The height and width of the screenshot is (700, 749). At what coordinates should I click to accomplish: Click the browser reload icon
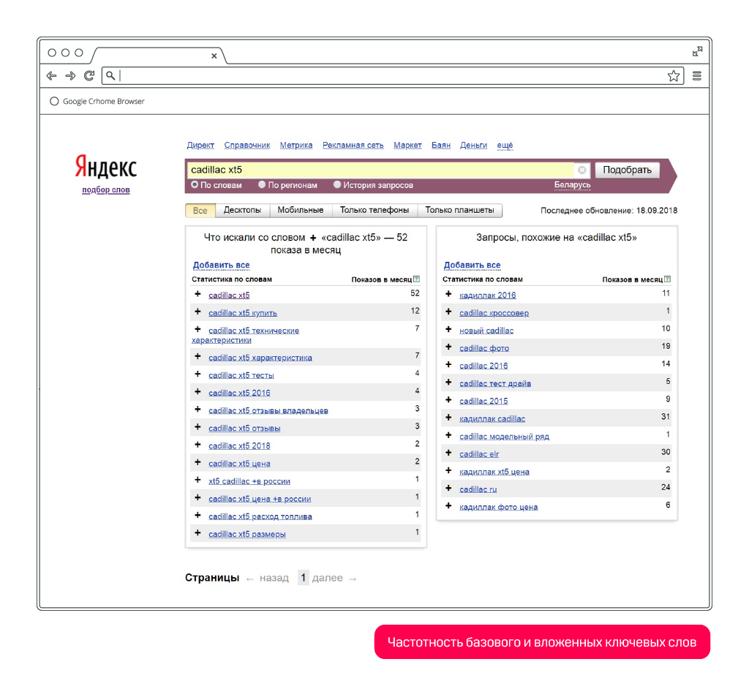click(89, 75)
